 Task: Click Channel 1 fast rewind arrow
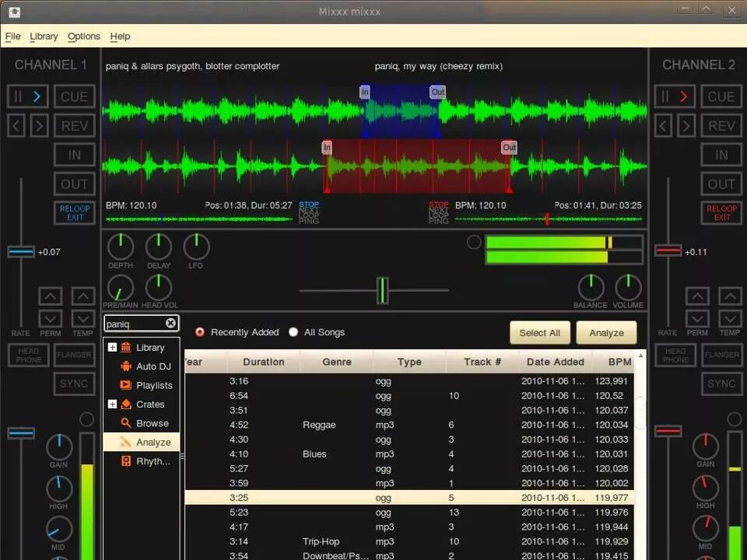click(x=16, y=126)
